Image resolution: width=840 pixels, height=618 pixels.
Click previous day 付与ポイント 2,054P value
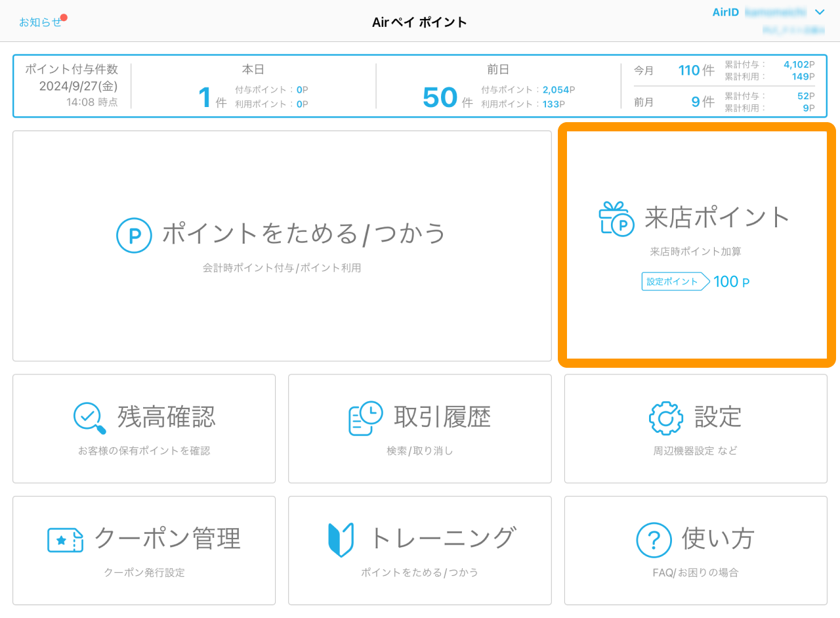point(559,90)
